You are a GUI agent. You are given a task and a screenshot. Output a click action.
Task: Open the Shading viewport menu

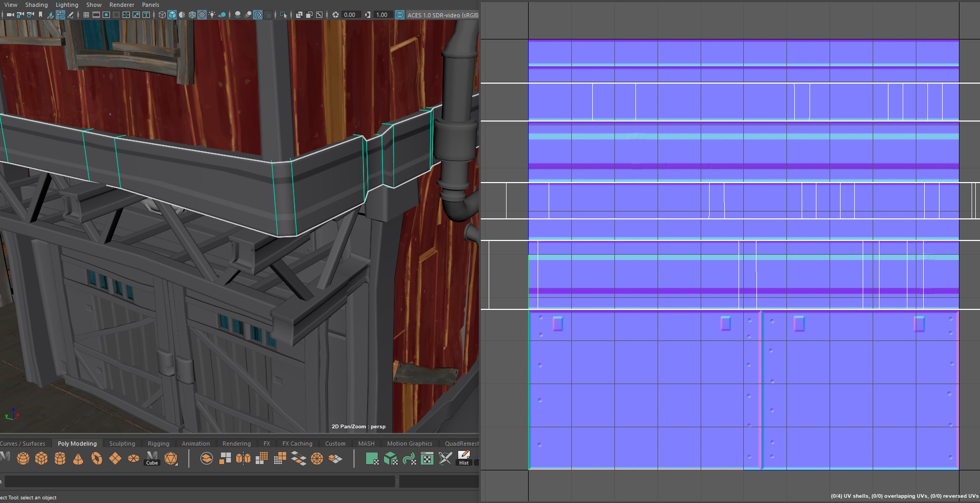click(36, 5)
